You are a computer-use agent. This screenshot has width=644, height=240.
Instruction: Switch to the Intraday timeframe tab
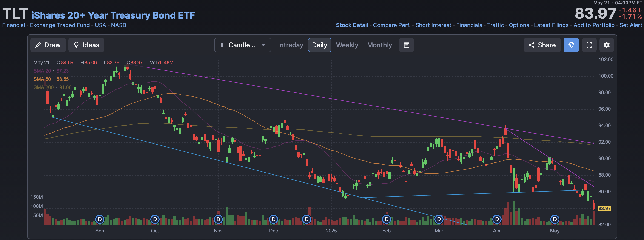[x=291, y=45]
